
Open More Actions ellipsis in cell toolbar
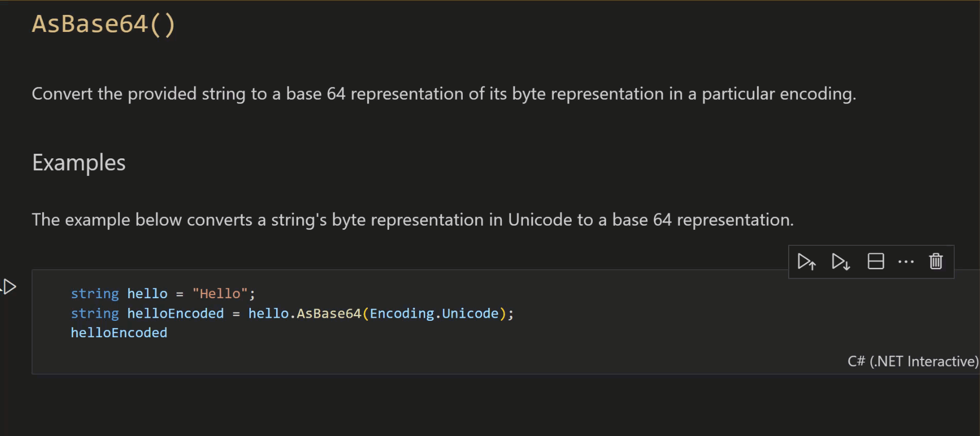(x=905, y=262)
